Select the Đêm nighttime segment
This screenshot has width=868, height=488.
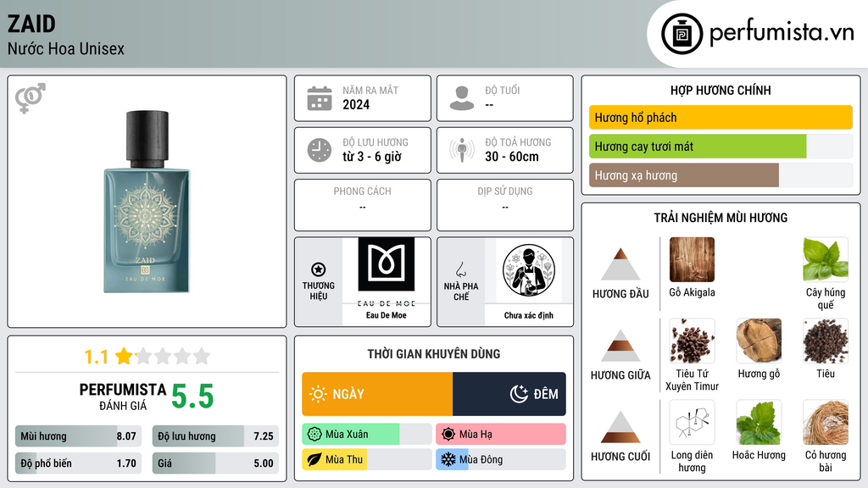point(509,394)
